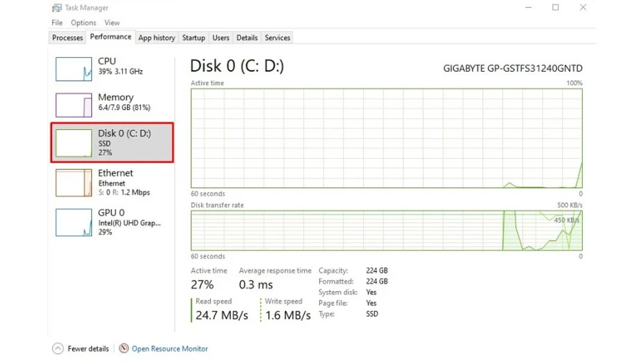Open the Users tab
Viewport: 644px width, 362px height.
click(221, 38)
